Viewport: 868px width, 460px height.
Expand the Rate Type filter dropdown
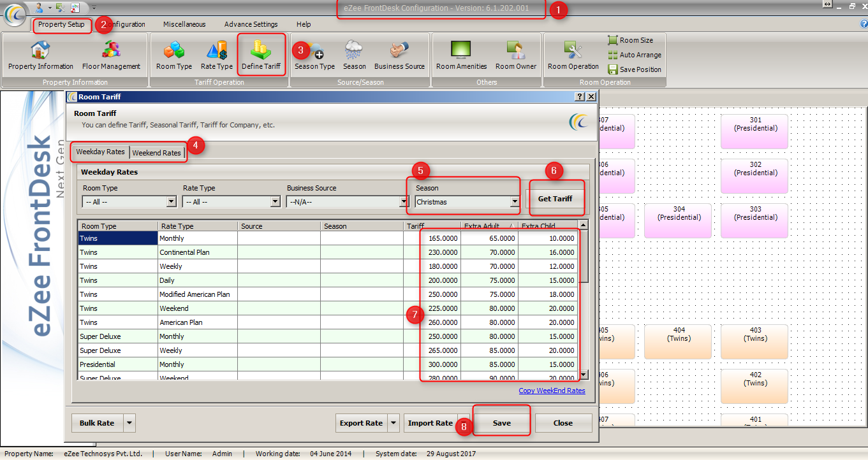(x=276, y=202)
